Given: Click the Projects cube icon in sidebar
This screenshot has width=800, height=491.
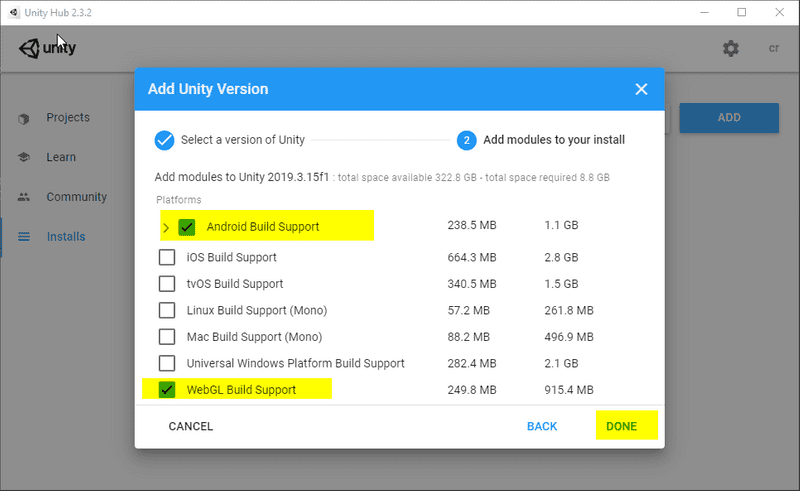Looking at the screenshot, I should [23, 118].
